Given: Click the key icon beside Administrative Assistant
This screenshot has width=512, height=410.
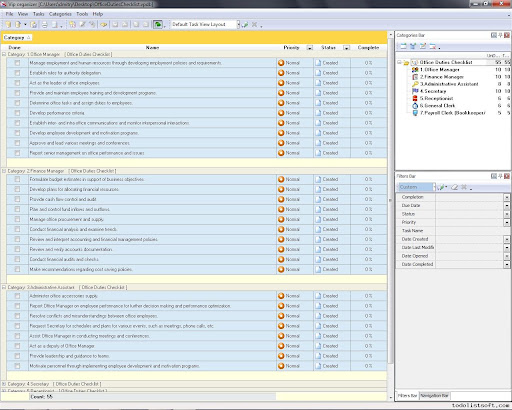Looking at the screenshot, I should (415, 84).
